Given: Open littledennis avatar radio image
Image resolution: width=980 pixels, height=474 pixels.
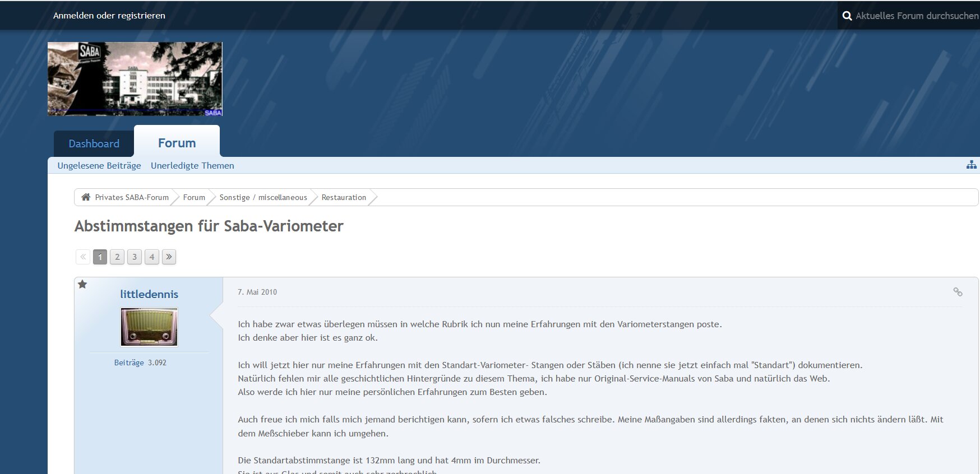Looking at the screenshot, I should (149, 327).
